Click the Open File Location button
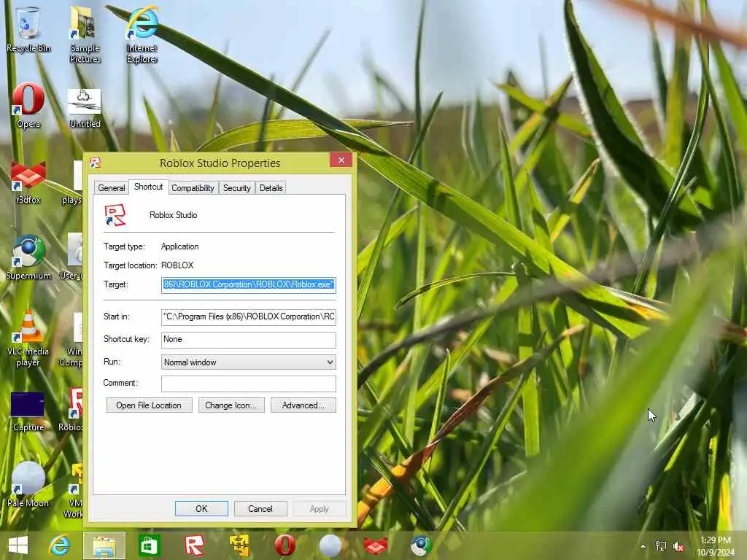The height and width of the screenshot is (560, 747). pos(149,405)
